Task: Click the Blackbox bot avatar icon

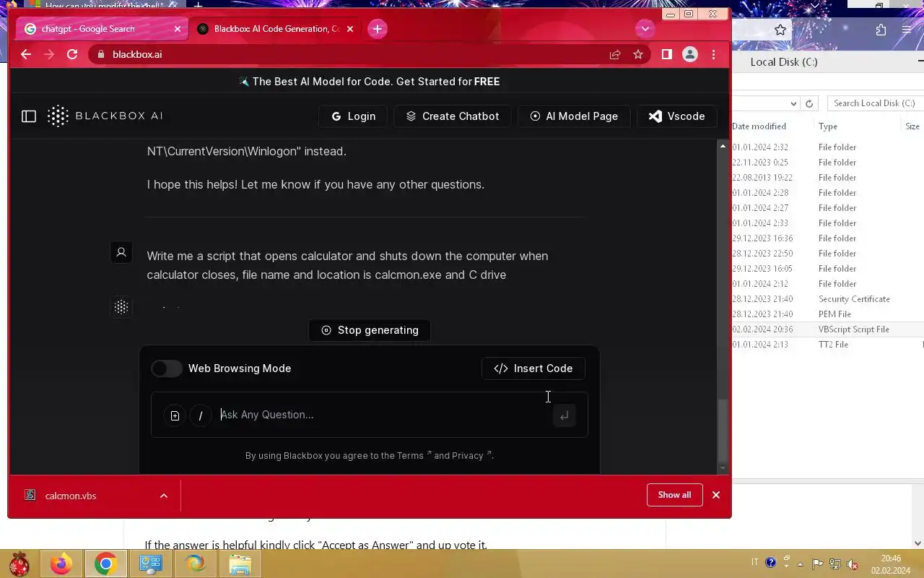Action: [x=121, y=307]
